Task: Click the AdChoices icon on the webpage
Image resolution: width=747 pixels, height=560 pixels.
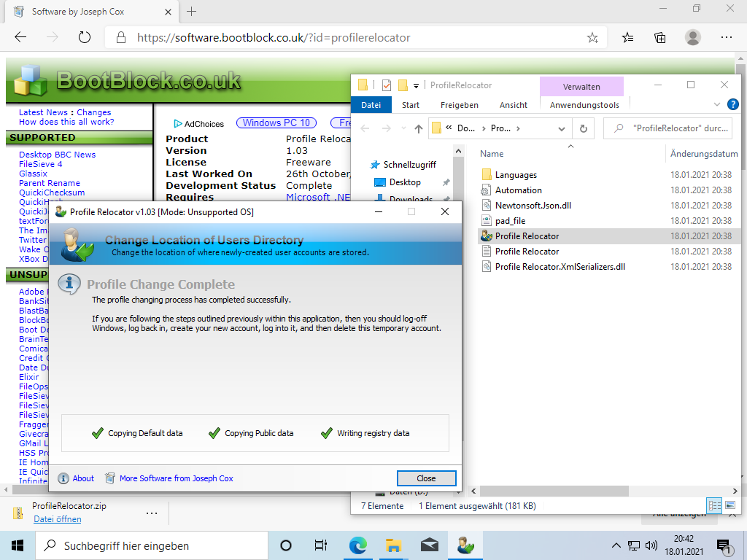Action: 178,124
